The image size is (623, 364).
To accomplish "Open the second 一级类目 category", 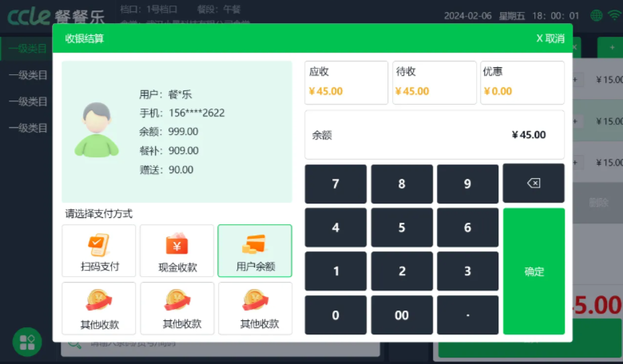I will click(27, 75).
